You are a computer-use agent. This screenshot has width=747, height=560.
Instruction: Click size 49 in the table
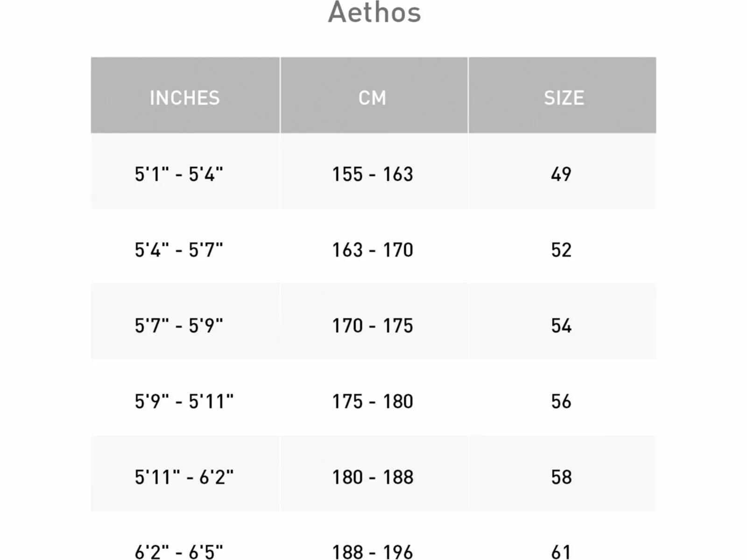[561, 174]
